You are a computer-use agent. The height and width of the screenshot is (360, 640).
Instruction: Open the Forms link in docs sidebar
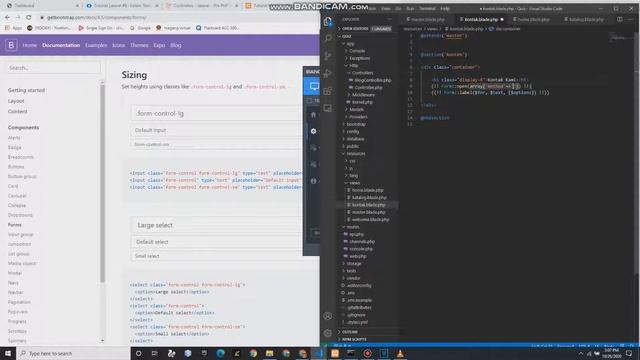pyautogui.click(x=15, y=225)
